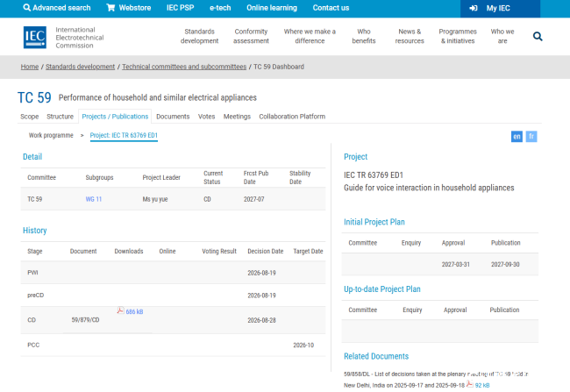570x392 pixels.
Task: Download the 686 kB PDF icon
Action: point(120,310)
